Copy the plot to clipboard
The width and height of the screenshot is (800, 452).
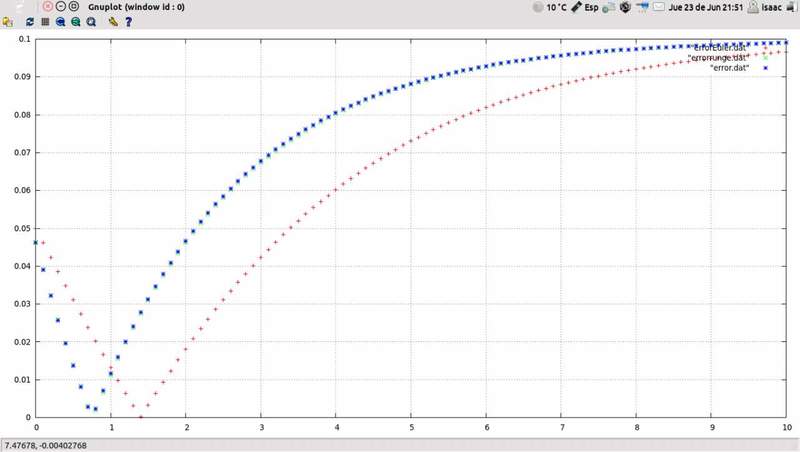(8, 22)
